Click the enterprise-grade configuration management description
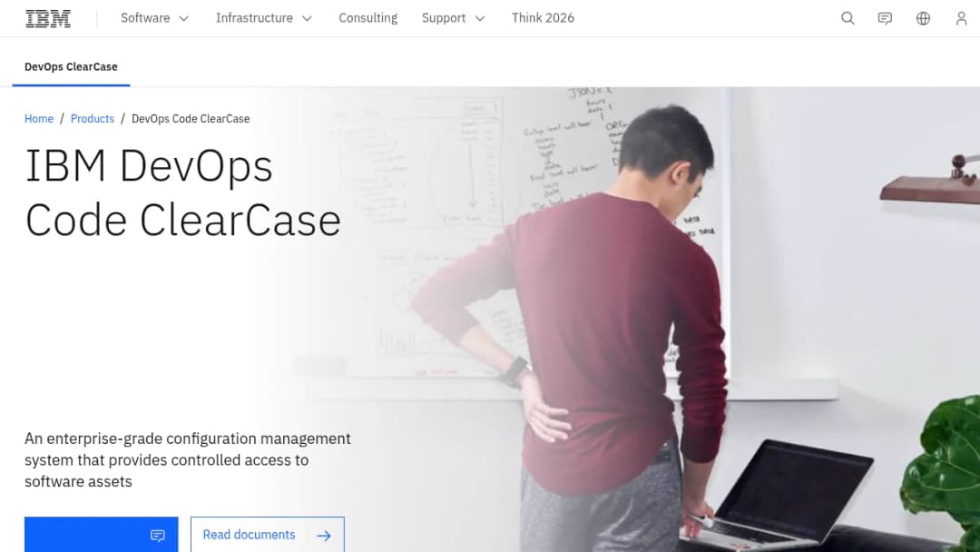Screen dimensions: 980x552 coord(188,460)
